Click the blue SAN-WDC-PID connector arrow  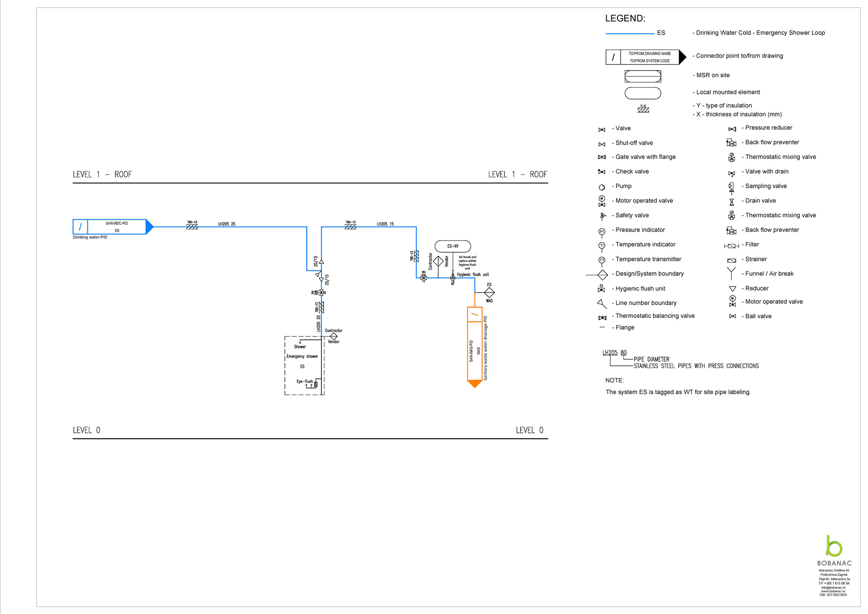113,227
